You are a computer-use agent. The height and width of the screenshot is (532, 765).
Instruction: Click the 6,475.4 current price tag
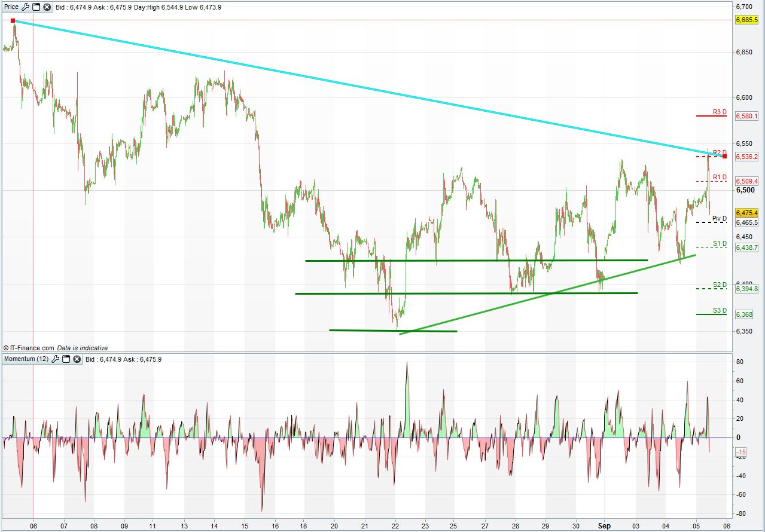point(746,213)
